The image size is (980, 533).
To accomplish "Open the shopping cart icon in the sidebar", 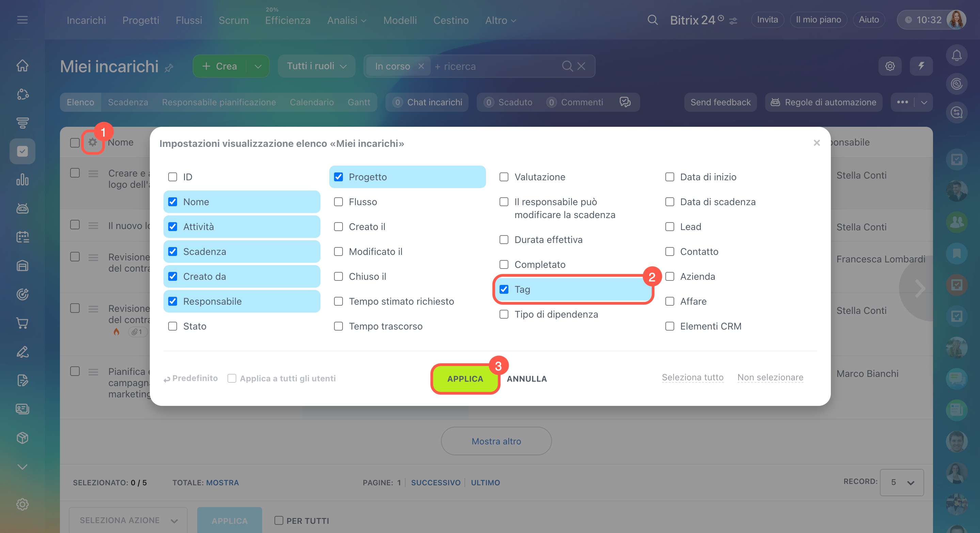I will [22, 323].
